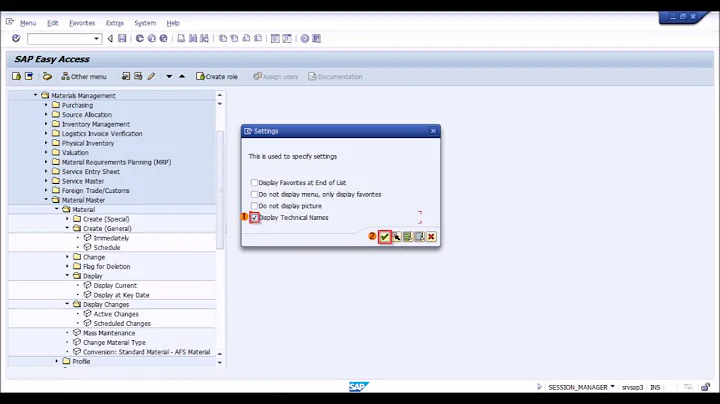
Task: Open the Help menu
Action: [x=173, y=23]
